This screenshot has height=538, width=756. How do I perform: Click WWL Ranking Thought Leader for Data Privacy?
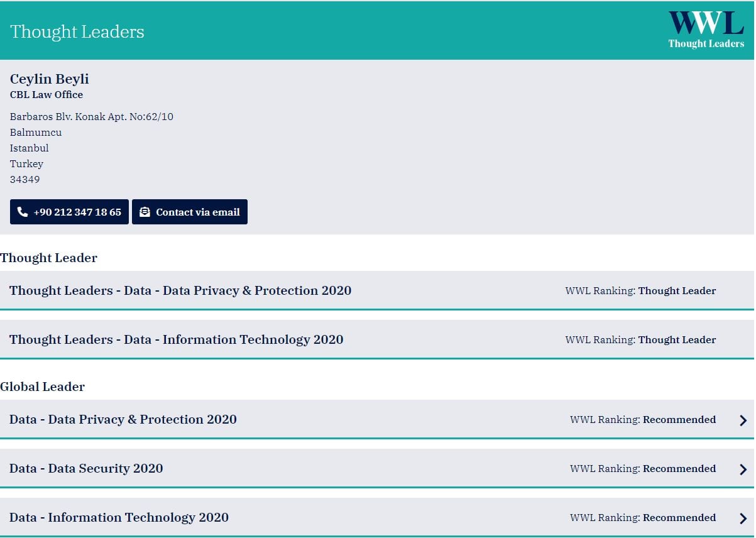[x=640, y=291]
